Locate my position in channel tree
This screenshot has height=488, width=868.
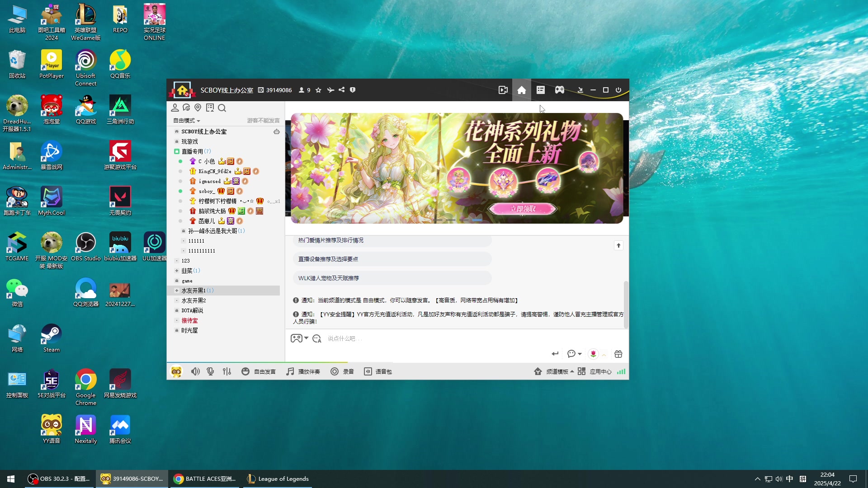click(x=198, y=108)
